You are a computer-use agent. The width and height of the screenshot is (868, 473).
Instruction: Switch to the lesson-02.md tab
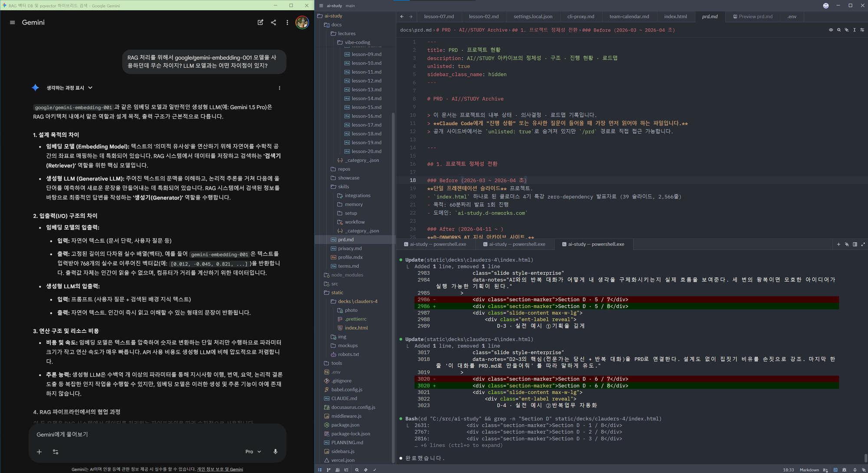click(x=483, y=16)
